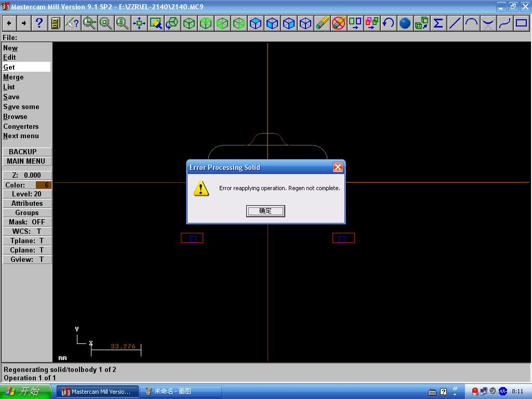Choose New in the File menu
Screen dimensions: 532x399
pyautogui.click(x=10, y=48)
